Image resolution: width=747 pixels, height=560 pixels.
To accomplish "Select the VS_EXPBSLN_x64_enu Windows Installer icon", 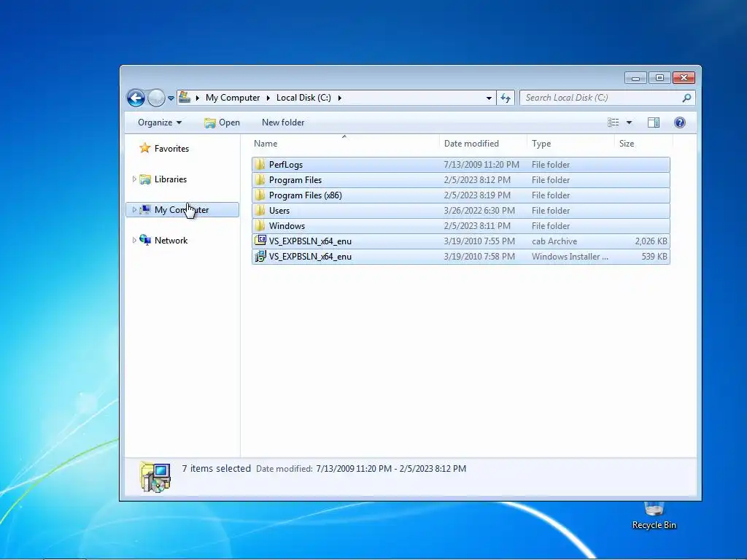I will pos(260,256).
